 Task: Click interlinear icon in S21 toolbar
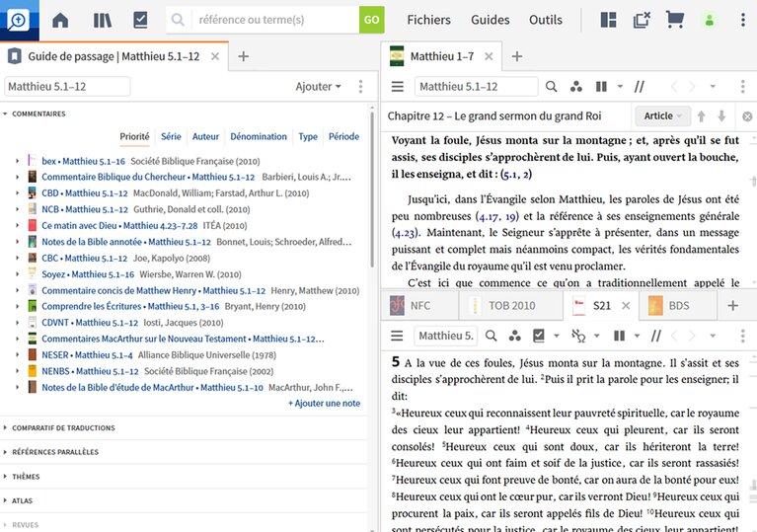point(578,336)
